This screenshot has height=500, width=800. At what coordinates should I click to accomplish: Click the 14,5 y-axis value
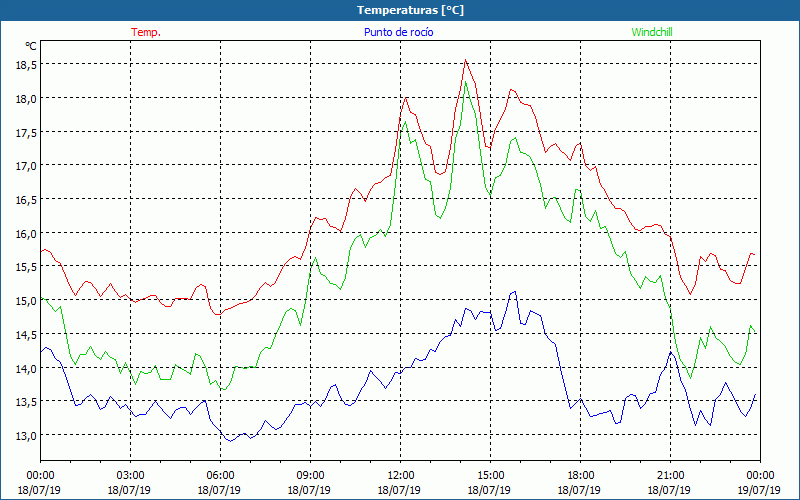(x=26, y=334)
